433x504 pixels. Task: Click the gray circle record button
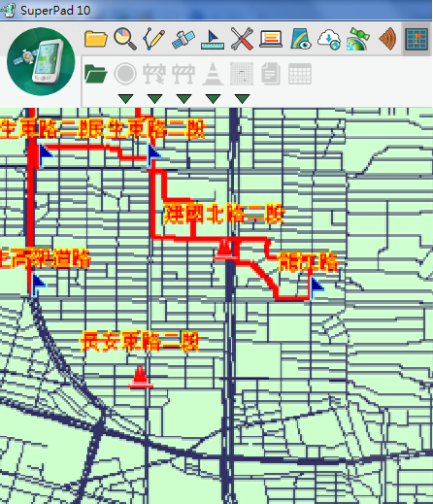click(125, 74)
